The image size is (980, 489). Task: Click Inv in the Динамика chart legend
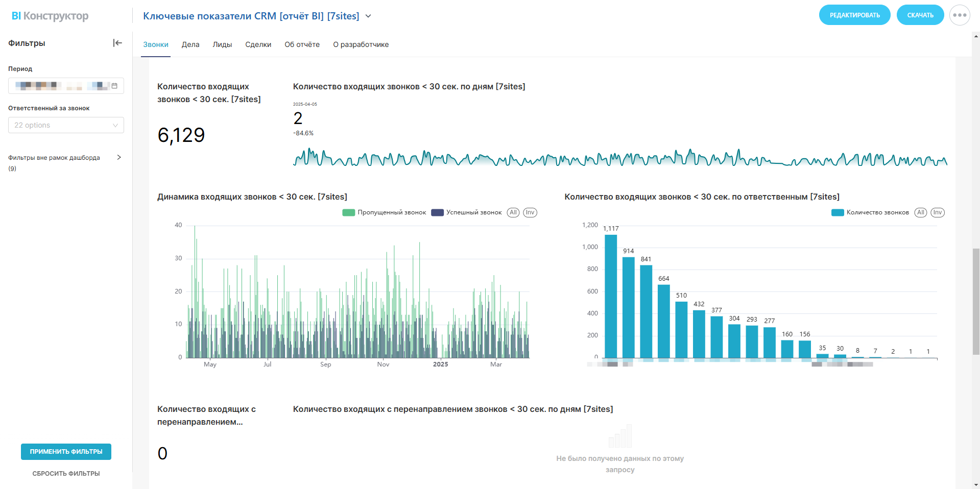tap(530, 212)
